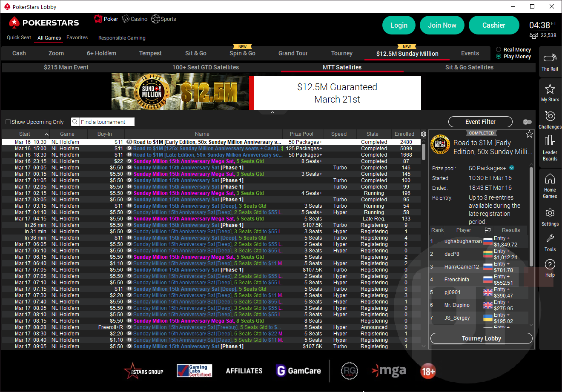Open the Tourney Lobby
Image resolution: width=562 pixels, height=392 pixels.
coord(482,338)
